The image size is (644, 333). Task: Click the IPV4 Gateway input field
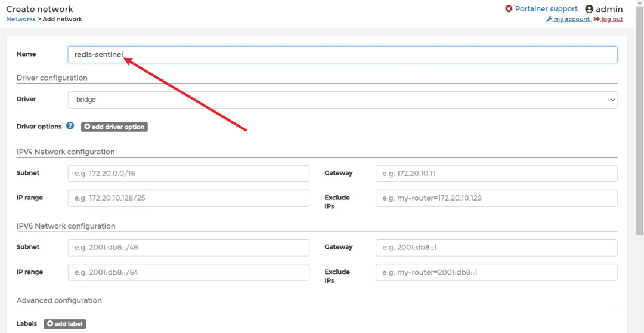[497, 174]
